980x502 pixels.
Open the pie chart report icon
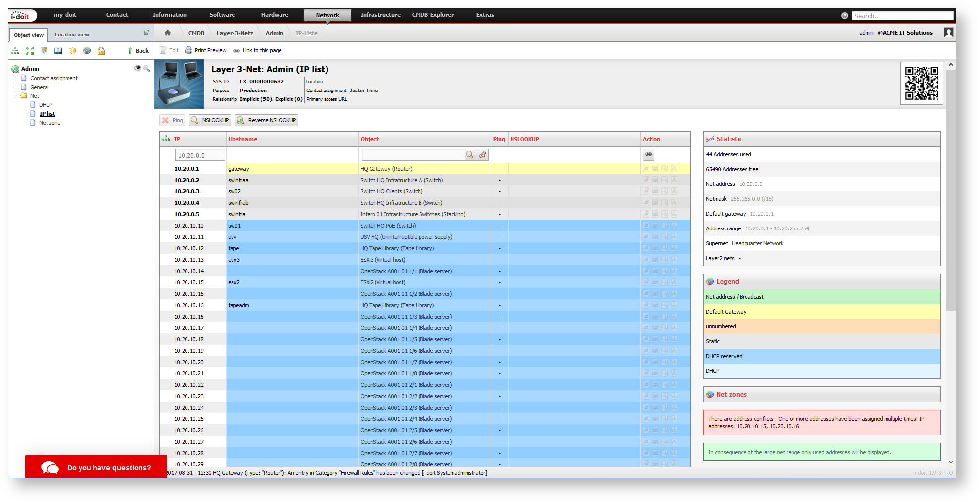[x=87, y=51]
